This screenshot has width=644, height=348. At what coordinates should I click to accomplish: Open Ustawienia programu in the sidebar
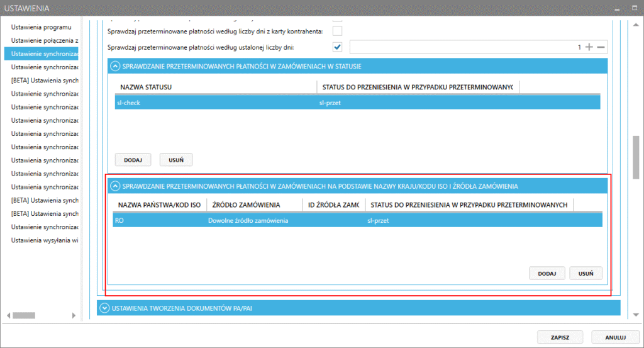(x=42, y=27)
